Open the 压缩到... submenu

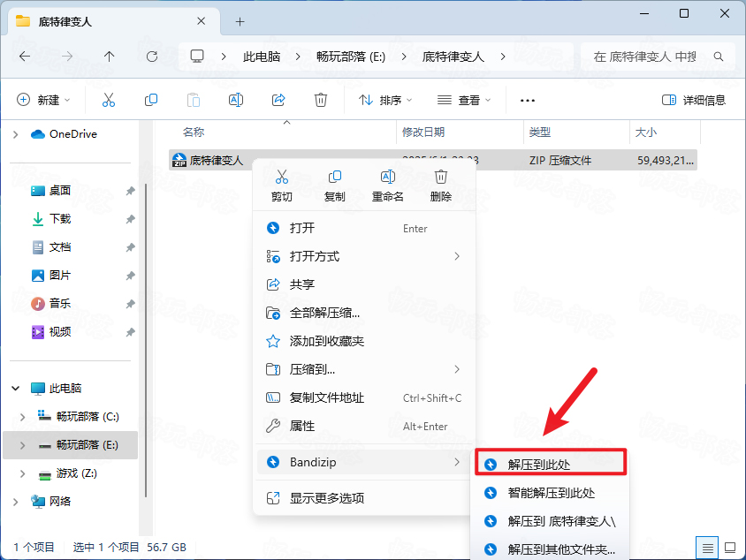click(364, 369)
